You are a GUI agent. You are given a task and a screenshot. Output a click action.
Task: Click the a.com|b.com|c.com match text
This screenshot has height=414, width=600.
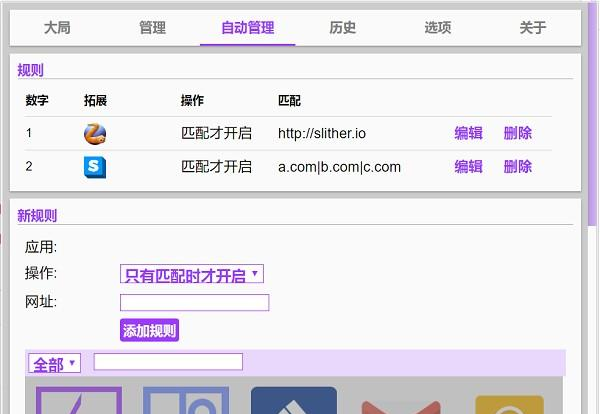tap(339, 167)
